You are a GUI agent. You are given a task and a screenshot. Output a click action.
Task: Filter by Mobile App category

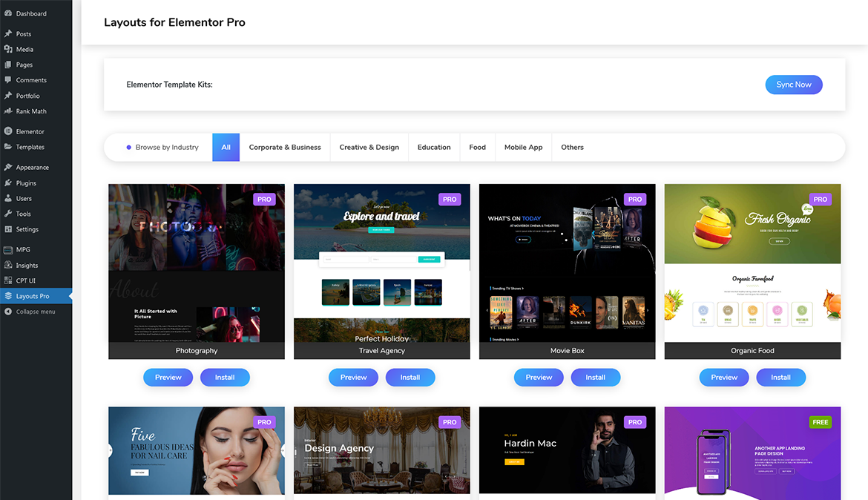(523, 148)
